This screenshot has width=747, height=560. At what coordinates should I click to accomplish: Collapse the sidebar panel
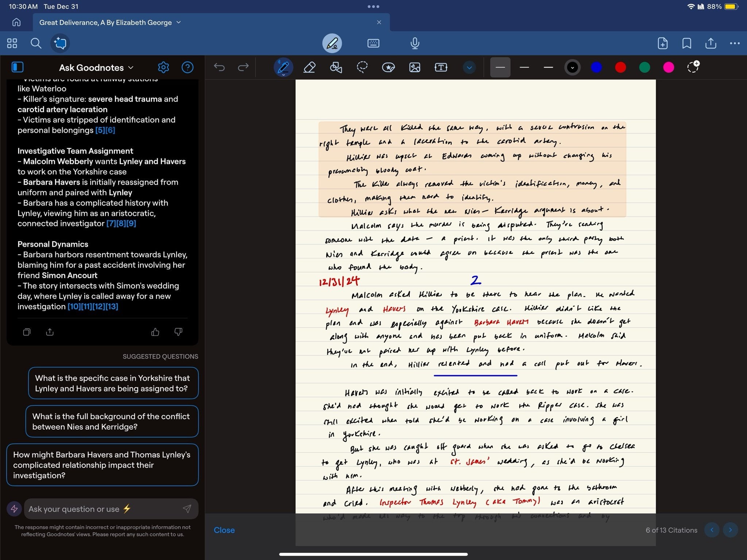click(18, 67)
